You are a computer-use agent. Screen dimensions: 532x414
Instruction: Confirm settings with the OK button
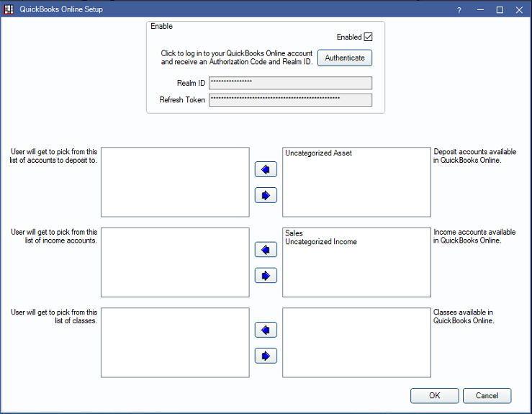[434, 395]
